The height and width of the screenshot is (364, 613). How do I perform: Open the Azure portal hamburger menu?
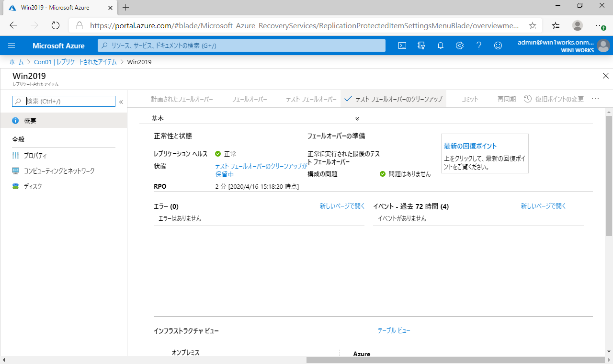(x=12, y=45)
